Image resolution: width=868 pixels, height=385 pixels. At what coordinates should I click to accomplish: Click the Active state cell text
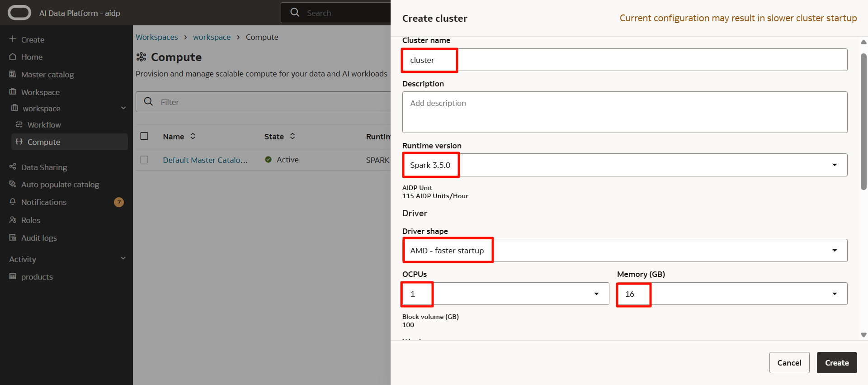pos(288,160)
